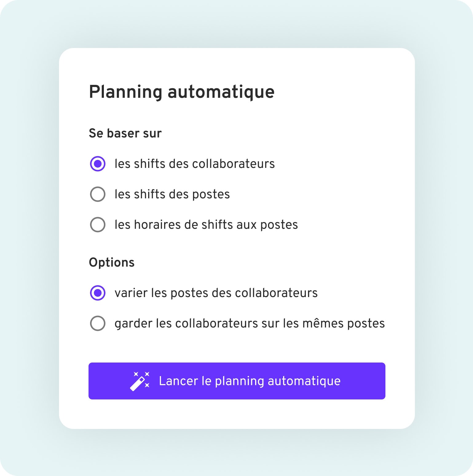Click the 'varier les postes des collaborateurs' text
Viewport: 473px width, 476px height.
coord(216,293)
